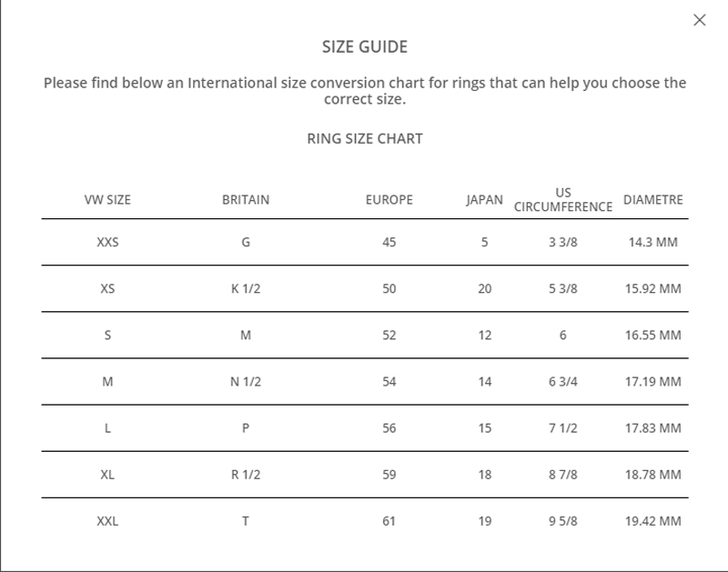Click the 14.3 MM diameter cell
This screenshot has width=728, height=572.
click(652, 243)
